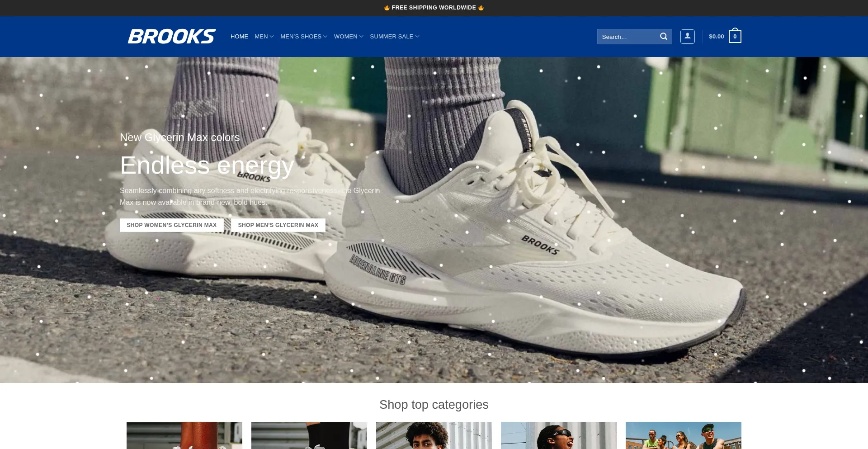Open the group of runners category thumbnail
This screenshot has height=449, width=868.
(684, 435)
